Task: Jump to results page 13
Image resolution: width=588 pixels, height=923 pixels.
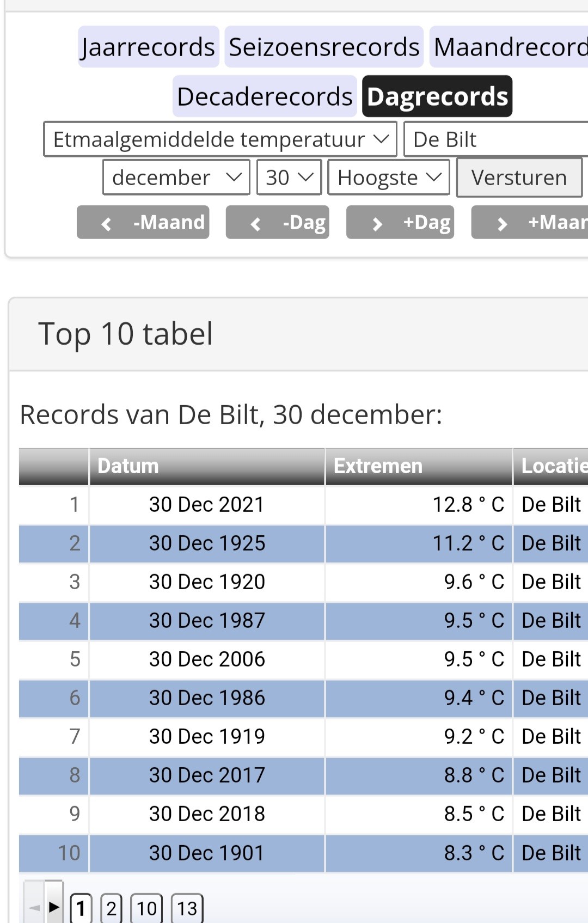Action: (187, 908)
